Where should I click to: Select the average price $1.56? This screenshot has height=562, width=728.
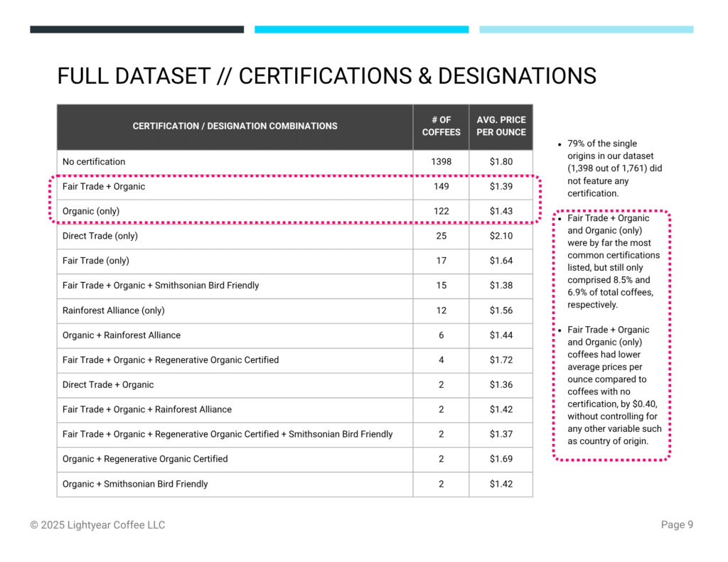501,310
